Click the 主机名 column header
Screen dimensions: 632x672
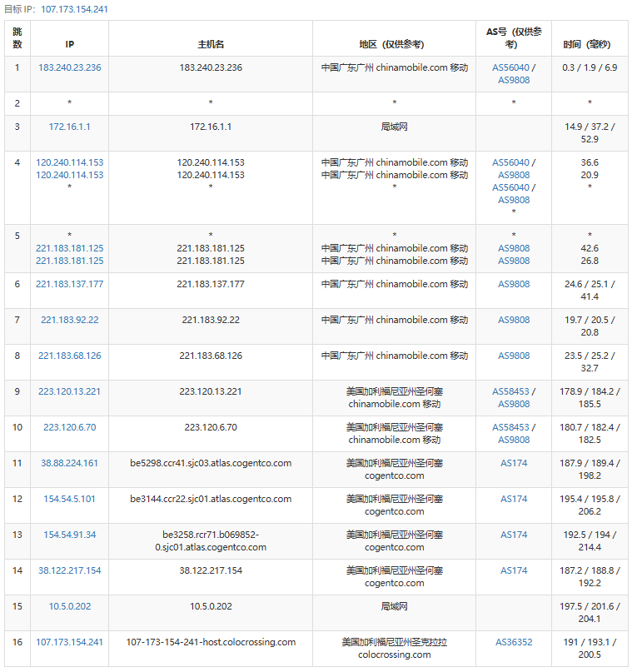pos(211,44)
